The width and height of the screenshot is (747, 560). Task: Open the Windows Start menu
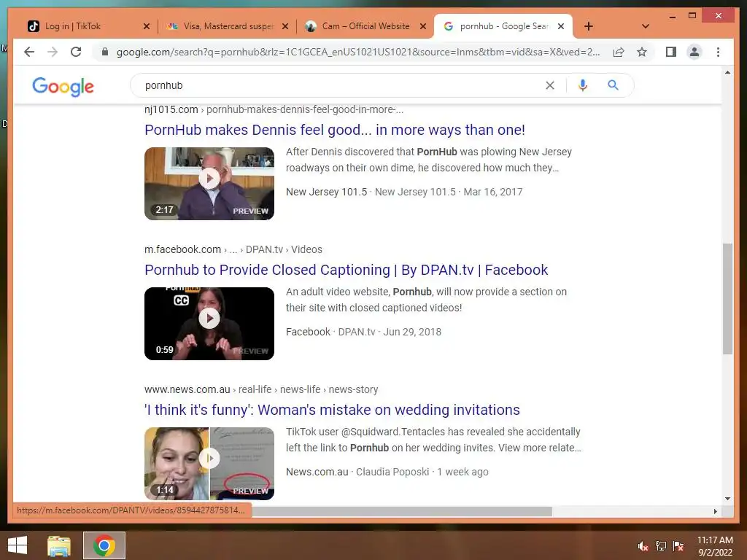tap(18, 545)
